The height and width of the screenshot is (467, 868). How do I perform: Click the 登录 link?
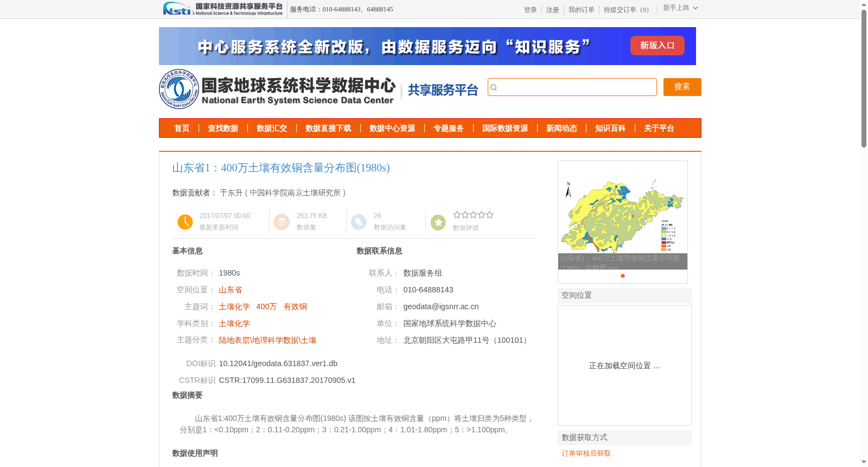point(531,10)
